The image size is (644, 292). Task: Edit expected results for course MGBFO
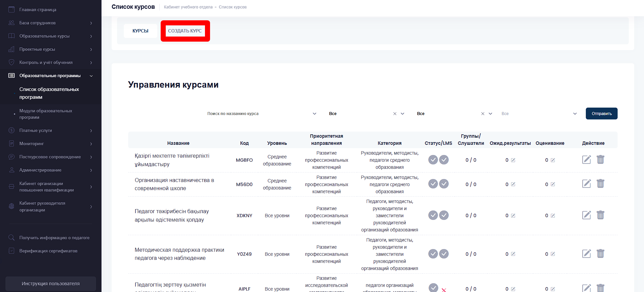pos(513,160)
